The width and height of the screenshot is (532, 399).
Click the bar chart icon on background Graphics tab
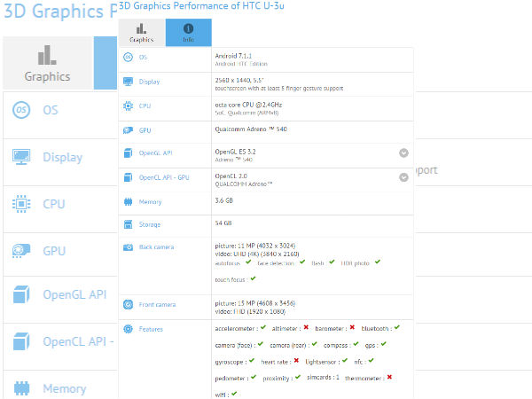click(47, 55)
